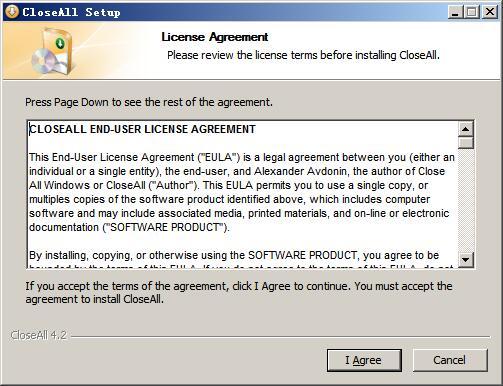Minimize the CloseAll Setup window
This screenshot has width=503, height=386.
coord(455,12)
